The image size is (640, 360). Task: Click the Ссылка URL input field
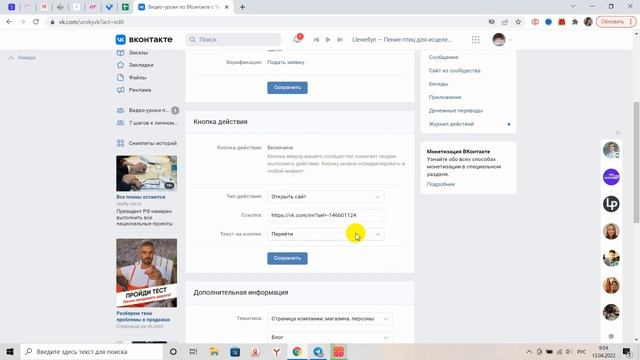326,215
